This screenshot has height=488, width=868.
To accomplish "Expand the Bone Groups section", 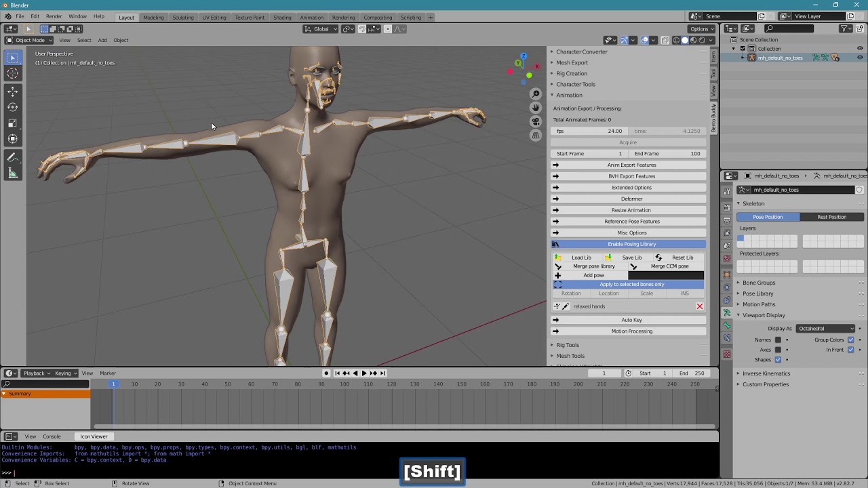I will click(759, 283).
